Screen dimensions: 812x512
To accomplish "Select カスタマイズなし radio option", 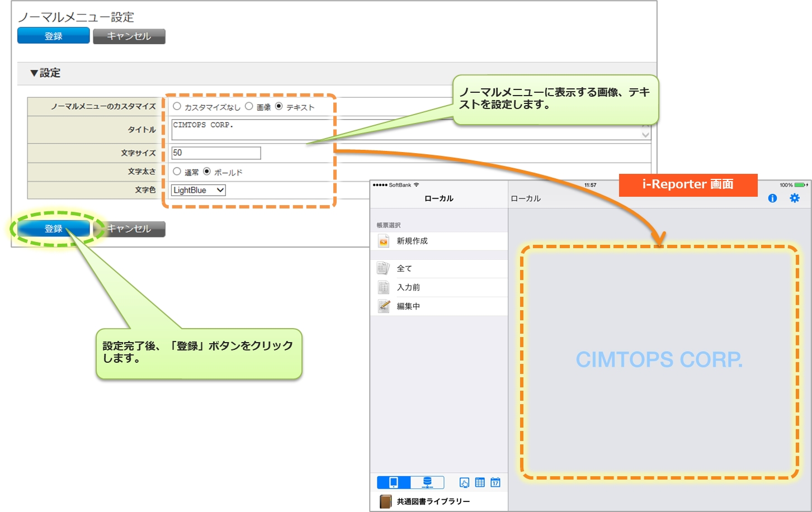I will [x=177, y=106].
